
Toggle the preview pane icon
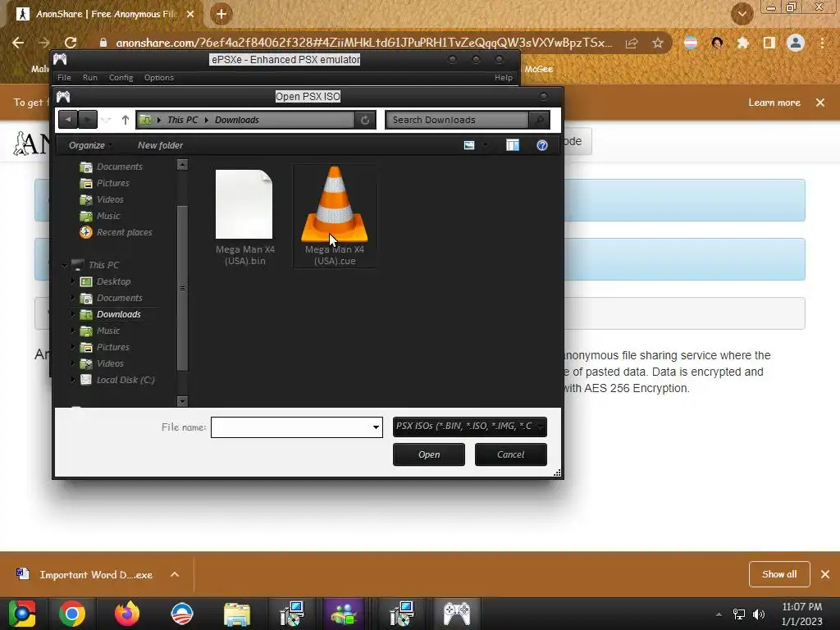(x=513, y=145)
